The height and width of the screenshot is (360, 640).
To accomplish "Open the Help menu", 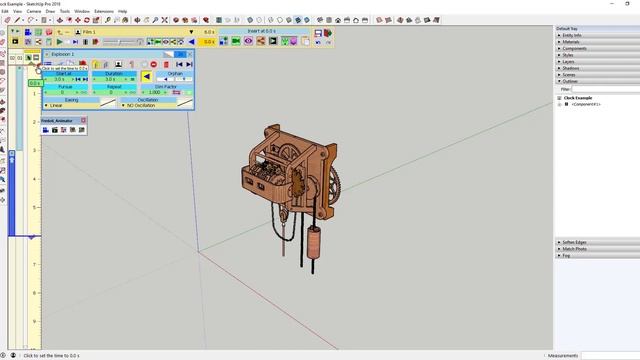I will (x=122, y=11).
